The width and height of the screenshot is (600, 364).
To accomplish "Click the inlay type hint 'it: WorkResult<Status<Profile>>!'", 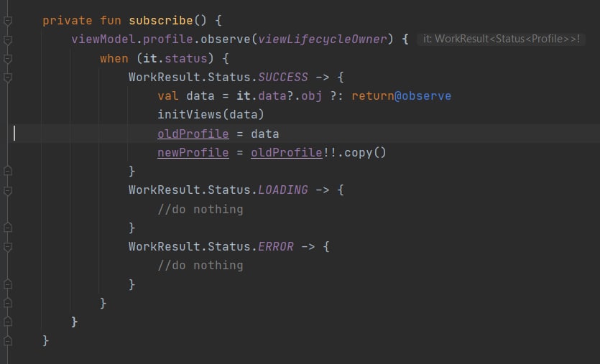I will click(x=502, y=39).
